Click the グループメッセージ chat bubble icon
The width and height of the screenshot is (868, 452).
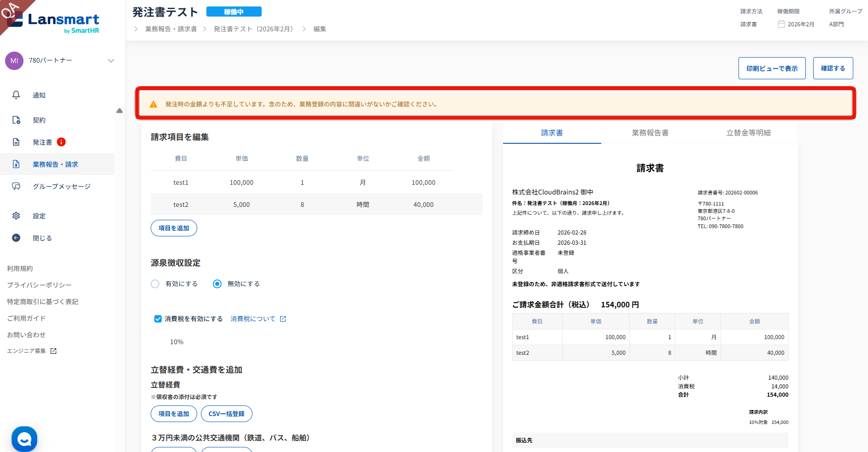pos(16,186)
